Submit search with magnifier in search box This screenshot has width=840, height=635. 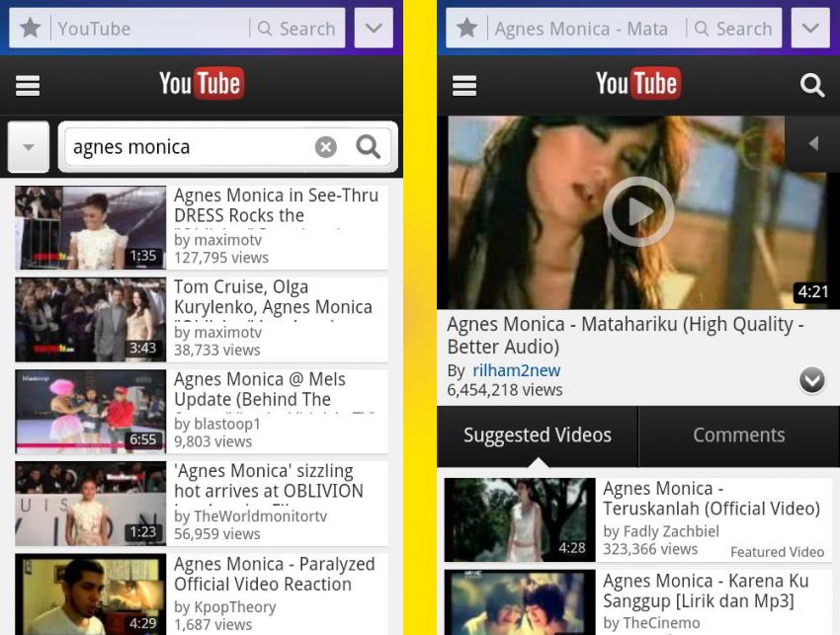tap(368, 146)
